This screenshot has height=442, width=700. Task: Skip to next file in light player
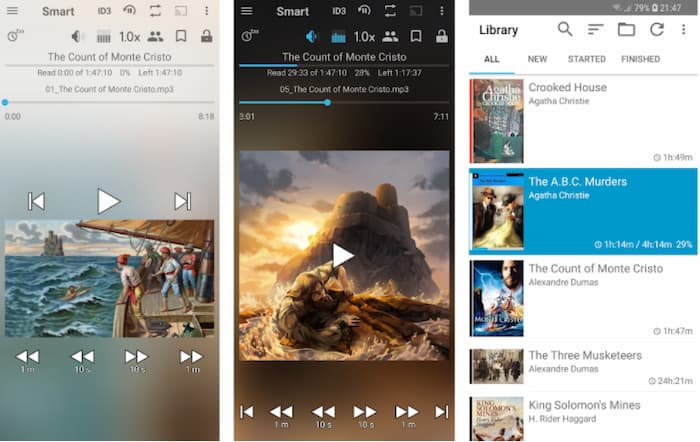click(x=183, y=201)
